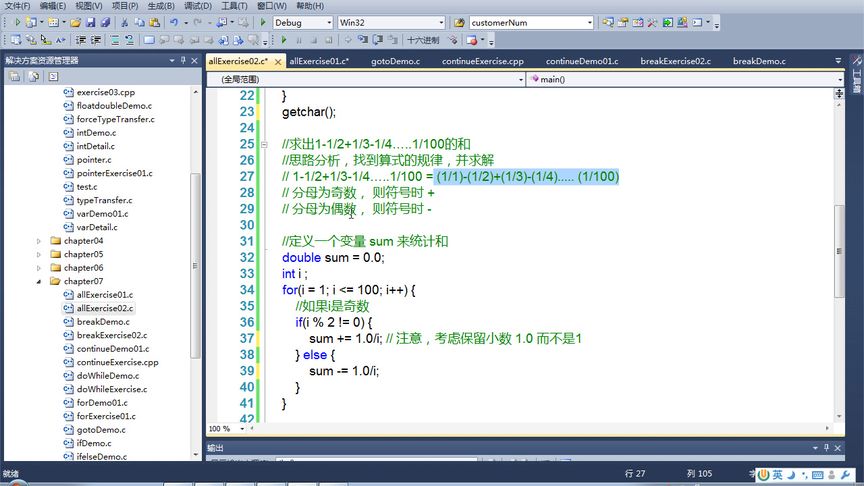Click the Start Page green arrow window icon
The image size is (864, 486).
pos(667,23)
